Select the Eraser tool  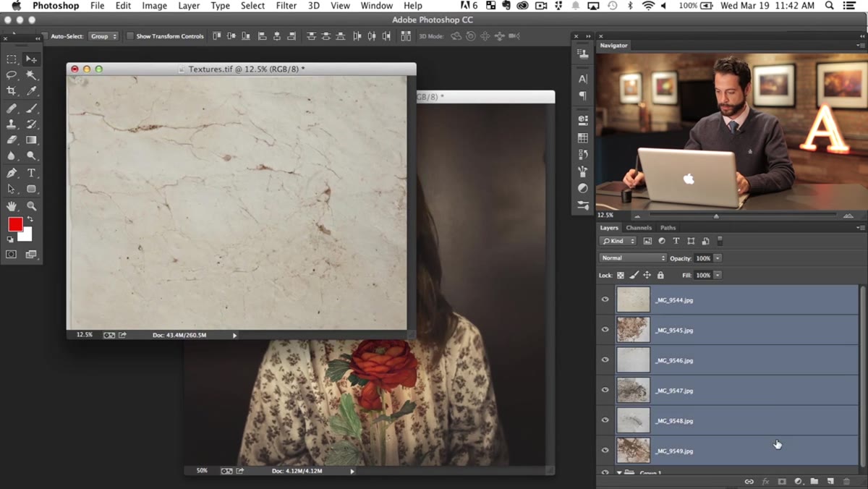[12, 140]
